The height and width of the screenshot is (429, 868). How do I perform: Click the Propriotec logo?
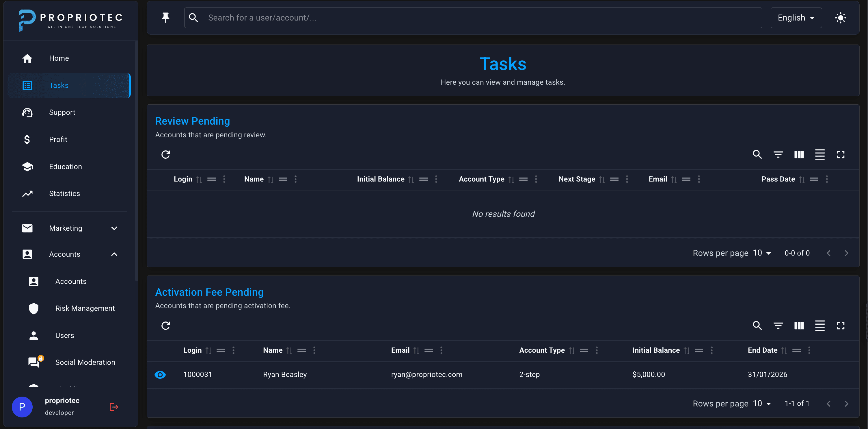click(x=70, y=21)
